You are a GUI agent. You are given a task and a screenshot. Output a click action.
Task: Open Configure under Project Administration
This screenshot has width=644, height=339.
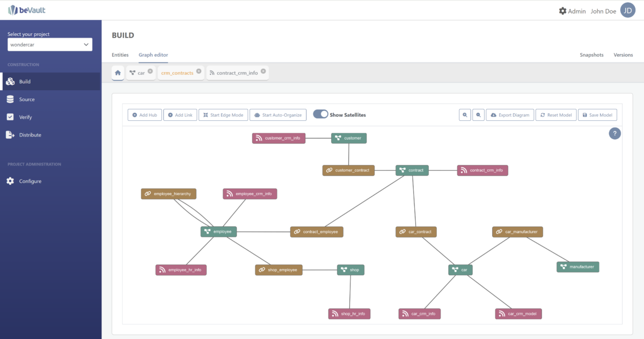point(30,181)
